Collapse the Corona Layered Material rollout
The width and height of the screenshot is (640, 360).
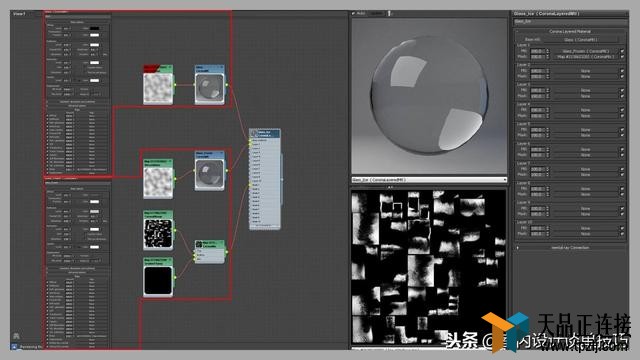570,31
